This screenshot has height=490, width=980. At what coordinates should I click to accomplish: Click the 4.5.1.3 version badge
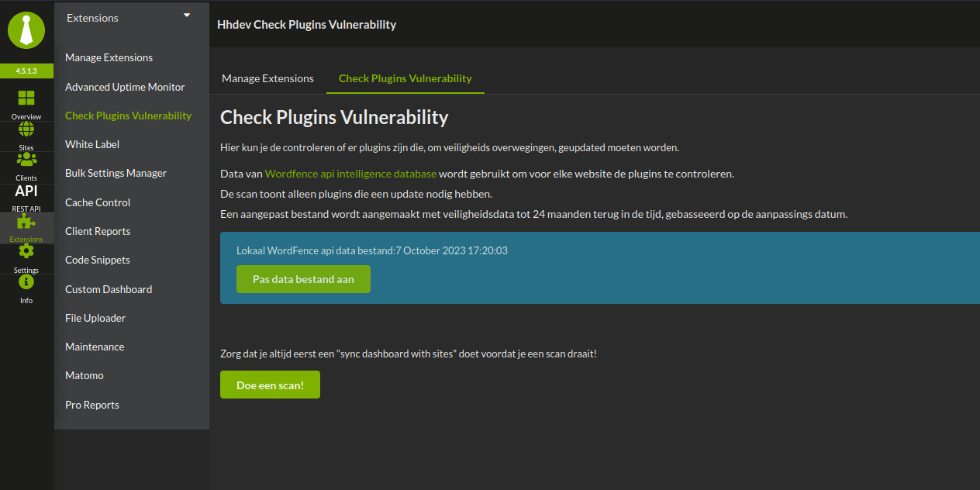[x=26, y=70]
